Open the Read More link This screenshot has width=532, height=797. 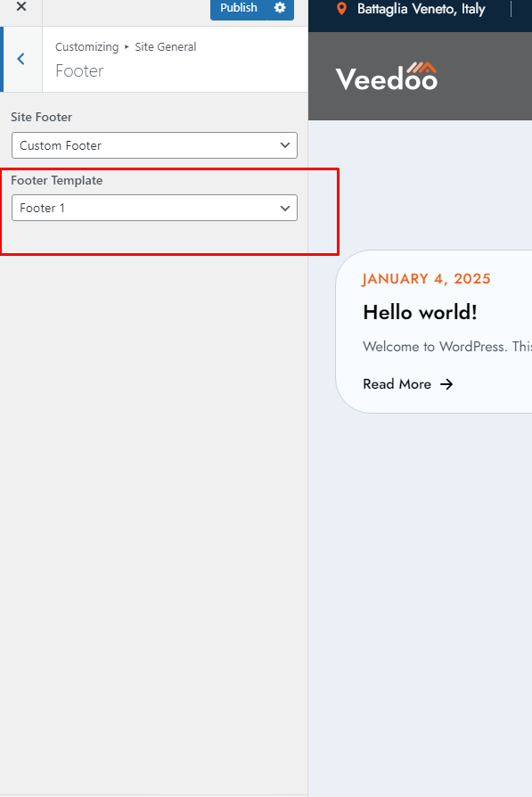point(397,384)
